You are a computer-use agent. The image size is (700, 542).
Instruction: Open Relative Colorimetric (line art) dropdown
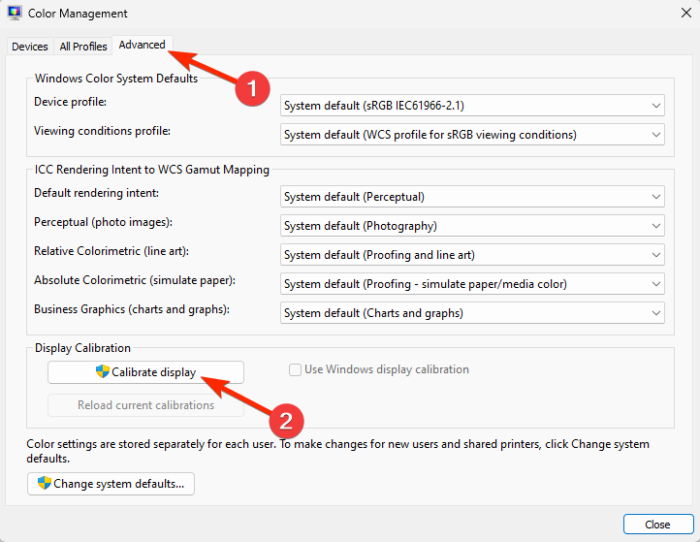pos(472,255)
